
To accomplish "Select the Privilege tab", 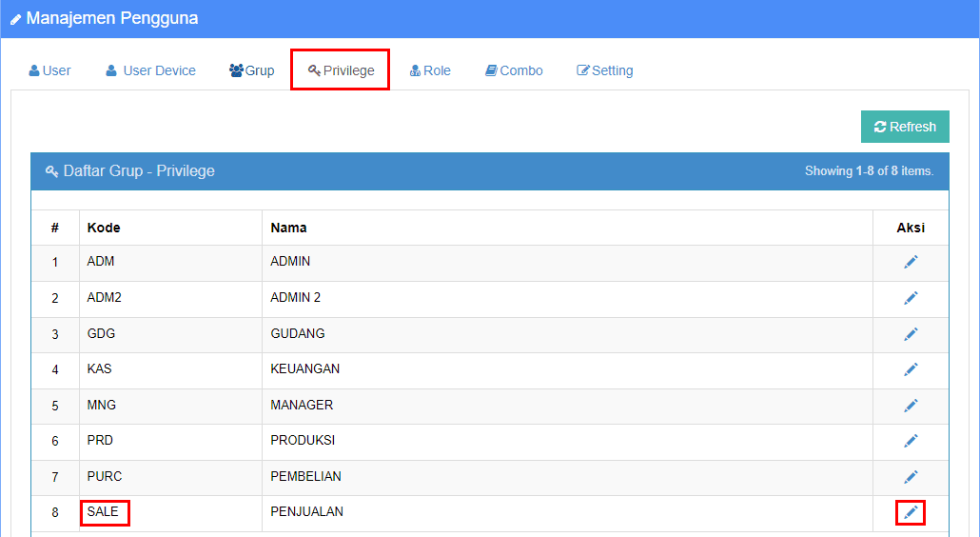I will click(x=341, y=70).
